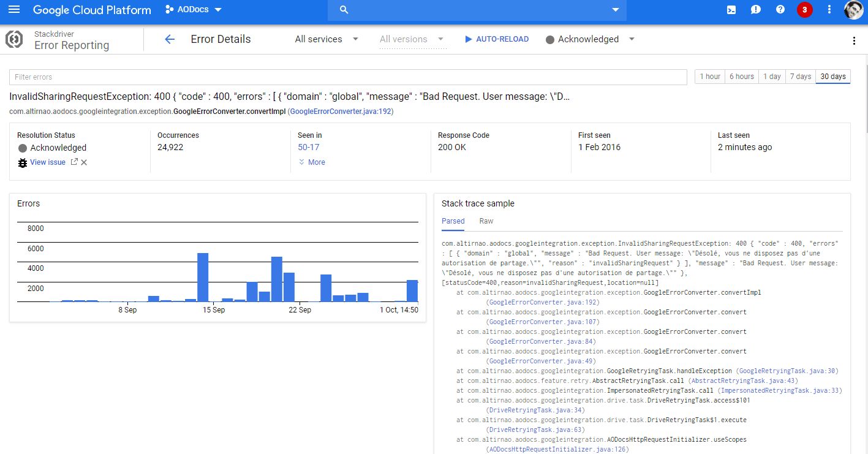The height and width of the screenshot is (454, 868).
Task: Open the top bar more options menu
Action: 829,10
